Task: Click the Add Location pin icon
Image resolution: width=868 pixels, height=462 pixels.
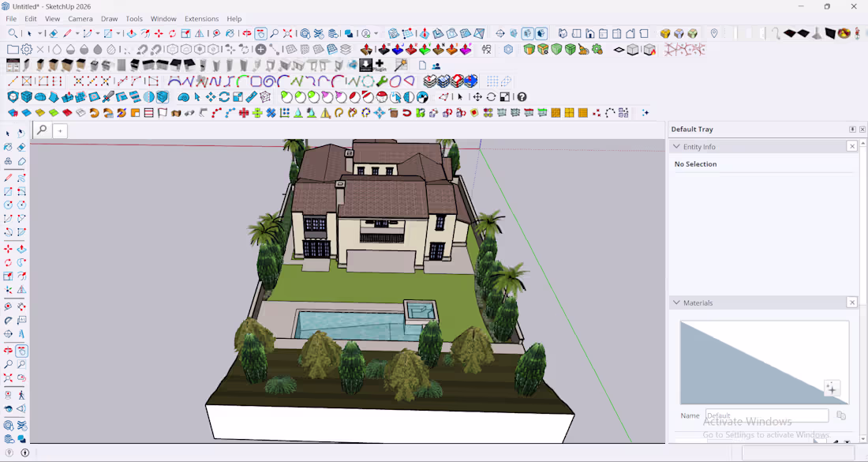Action: click(x=714, y=34)
